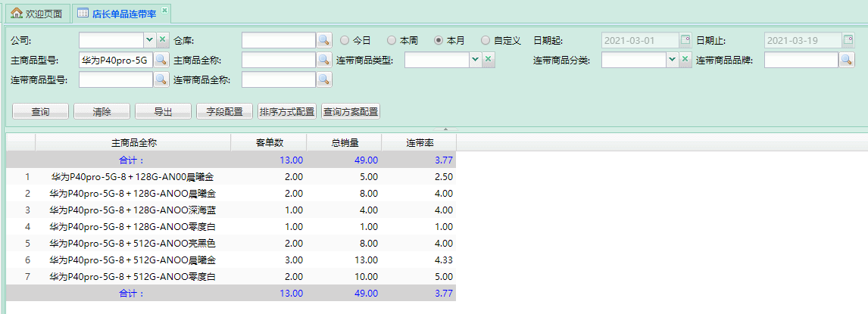Click the 日期止 date field

coord(803,40)
